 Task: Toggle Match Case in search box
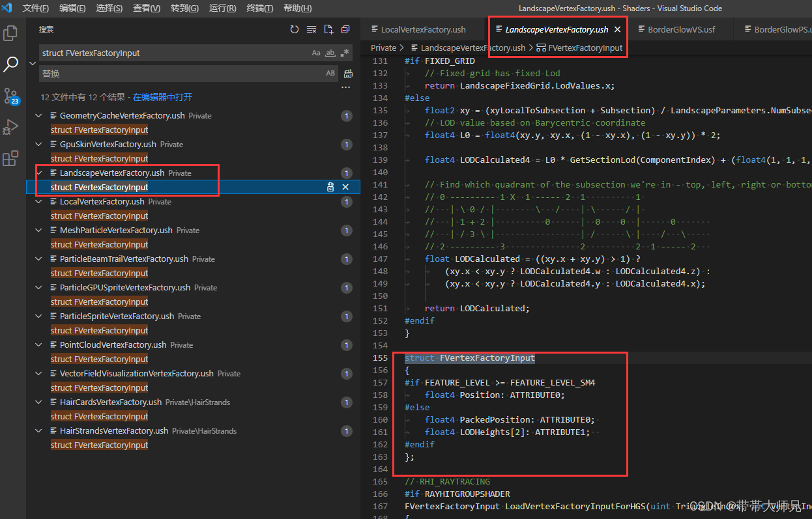click(316, 53)
